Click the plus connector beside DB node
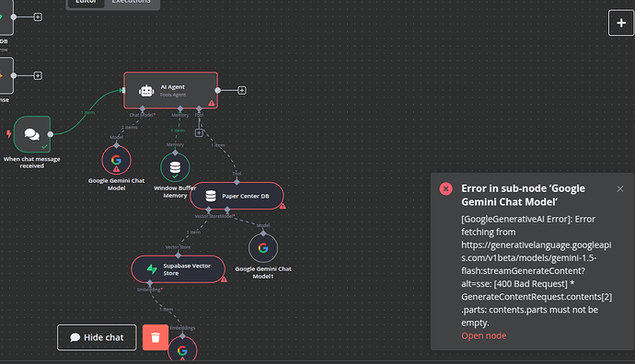The image size is (635, 364). [38, 17]
